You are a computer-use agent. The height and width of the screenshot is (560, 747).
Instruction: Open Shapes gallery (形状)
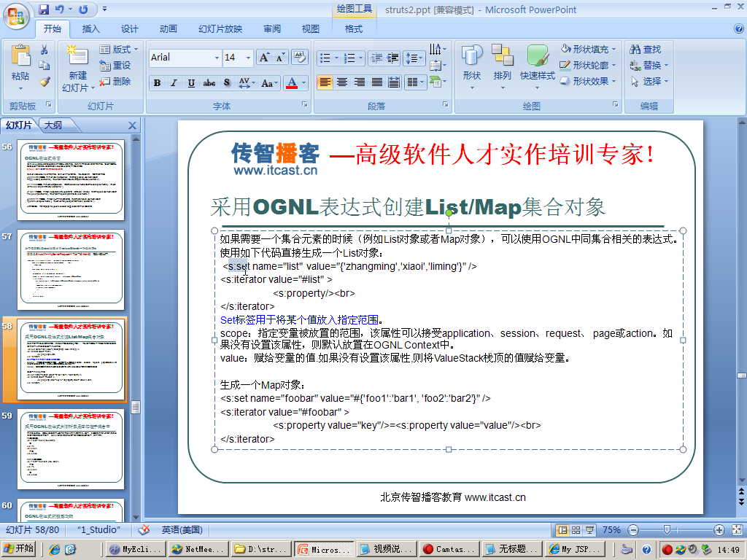tap(472, 67)
